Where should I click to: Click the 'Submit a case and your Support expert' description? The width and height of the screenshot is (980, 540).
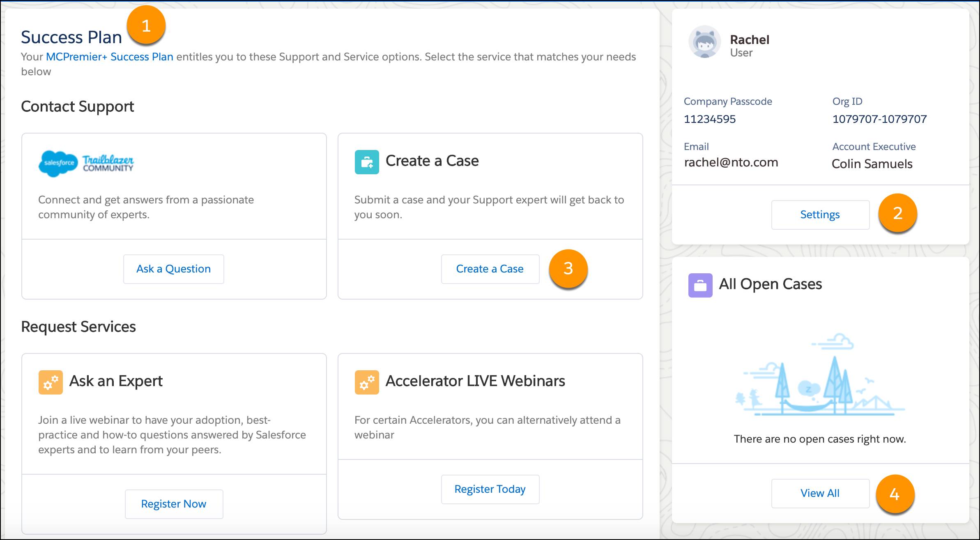pyautogui.click(x=489, y=207)
